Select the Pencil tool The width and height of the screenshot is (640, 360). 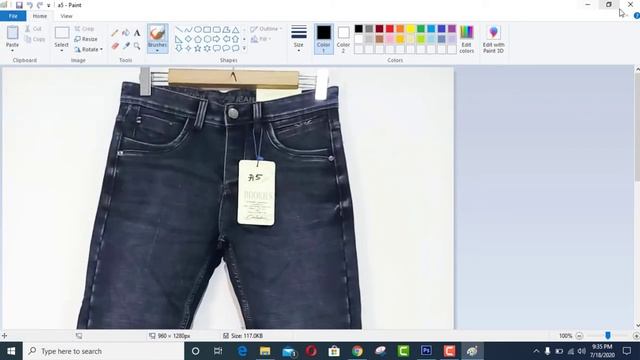(115, 33)
